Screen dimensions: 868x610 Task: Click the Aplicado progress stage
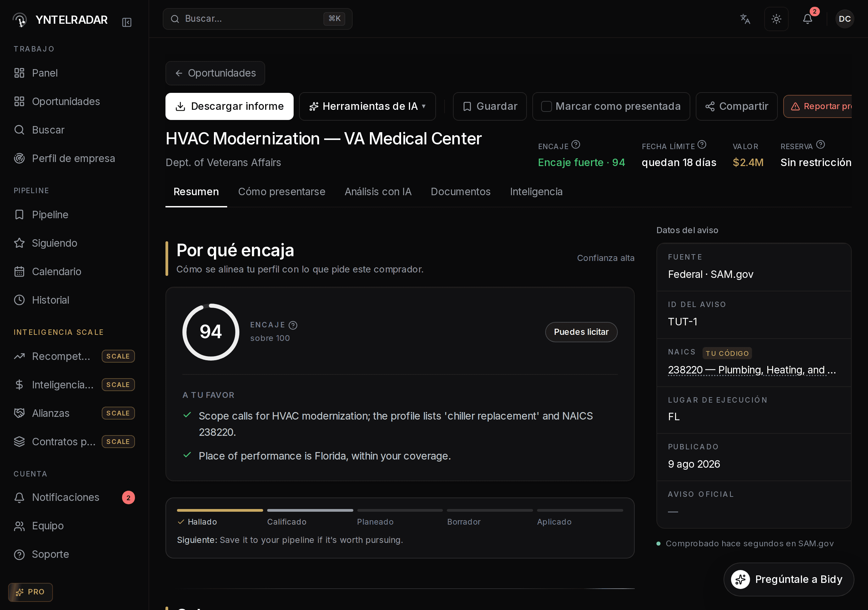click(x=580, y=518)
